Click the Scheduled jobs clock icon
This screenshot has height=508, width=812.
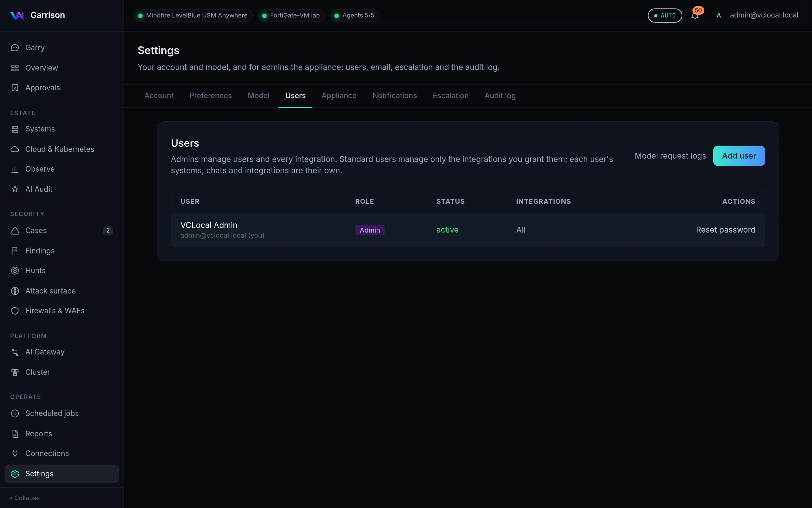(15, 413)
